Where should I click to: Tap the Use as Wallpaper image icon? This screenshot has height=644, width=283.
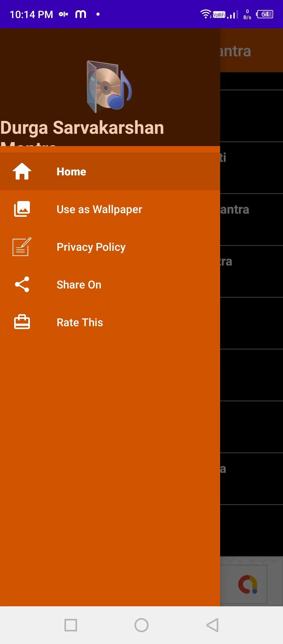[22, 209]
